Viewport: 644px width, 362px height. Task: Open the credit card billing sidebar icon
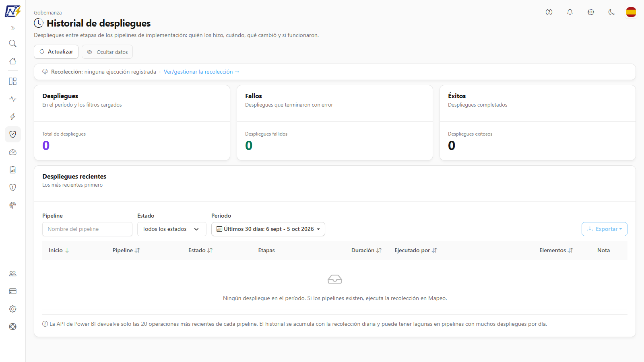13,291
